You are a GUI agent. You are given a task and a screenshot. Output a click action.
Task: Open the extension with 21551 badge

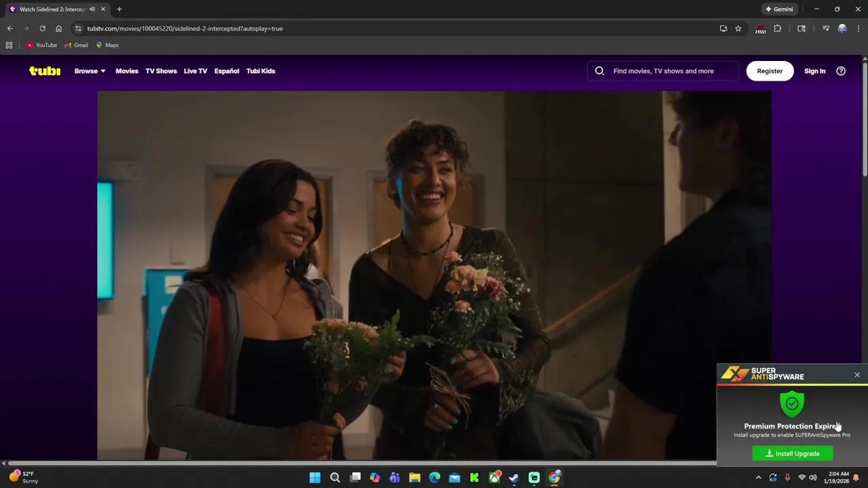[761, 29]
